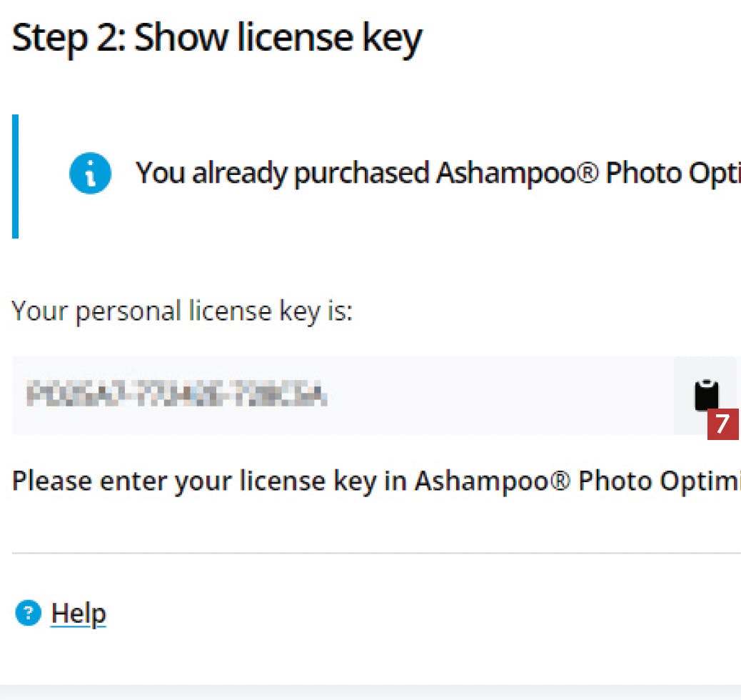Image resolution: width=741 pixels, height=700 pixels.
Task: Click the red number 7 badge
Action: [x=722, y=424]
